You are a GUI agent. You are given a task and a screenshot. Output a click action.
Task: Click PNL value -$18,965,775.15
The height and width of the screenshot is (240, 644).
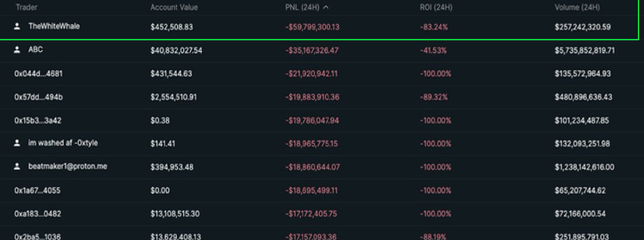point(312,144)
